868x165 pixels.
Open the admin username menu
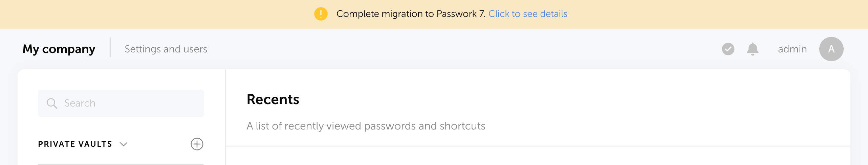click(792, 49)
